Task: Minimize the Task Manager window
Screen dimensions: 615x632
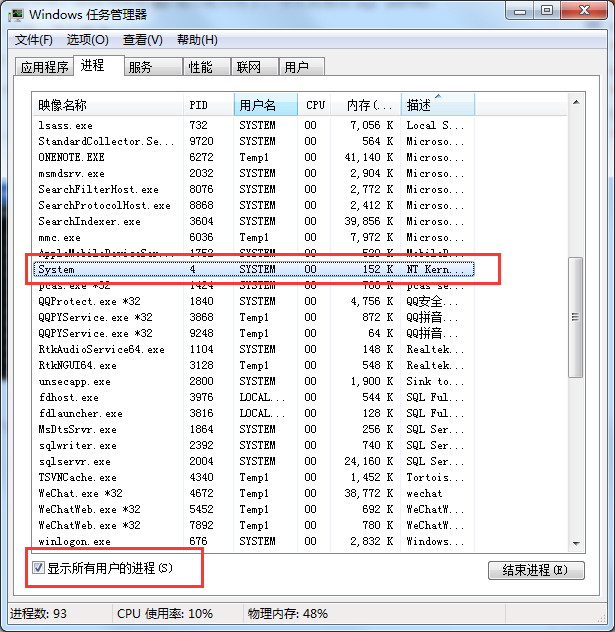Action: [520, 11]
